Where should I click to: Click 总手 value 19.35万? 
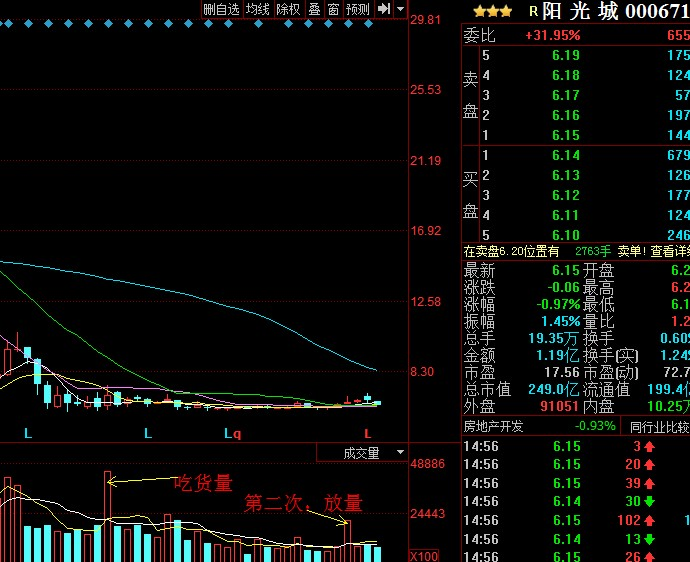point(553,338)
